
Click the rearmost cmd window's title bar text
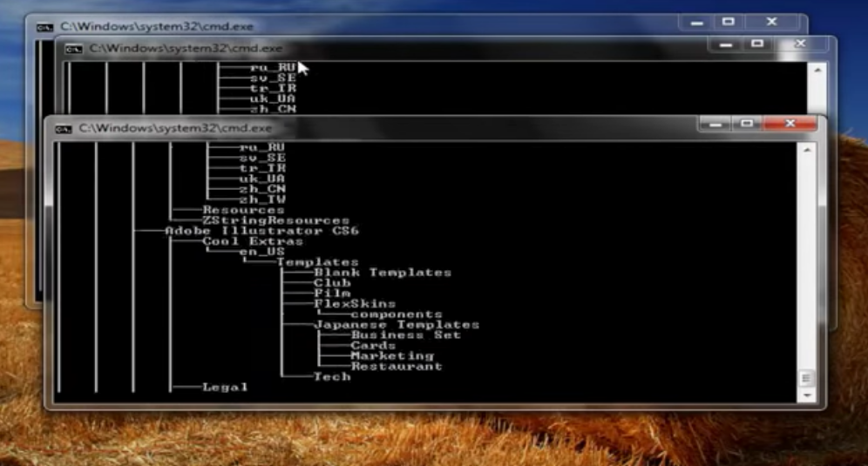157,26
